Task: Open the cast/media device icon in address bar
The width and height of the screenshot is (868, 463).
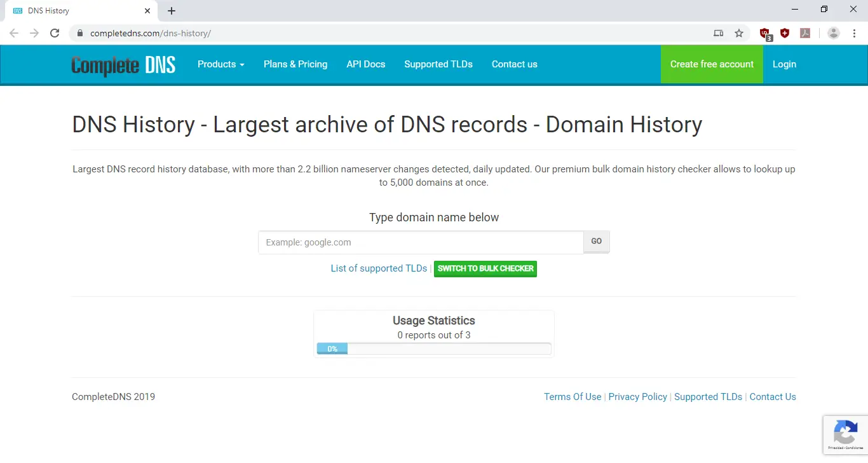Action: 719,33
